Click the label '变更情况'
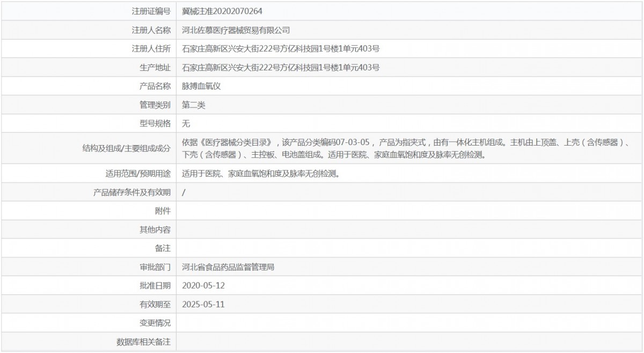Viewport: 644px width, 353px height. click(x=155, y=323)
